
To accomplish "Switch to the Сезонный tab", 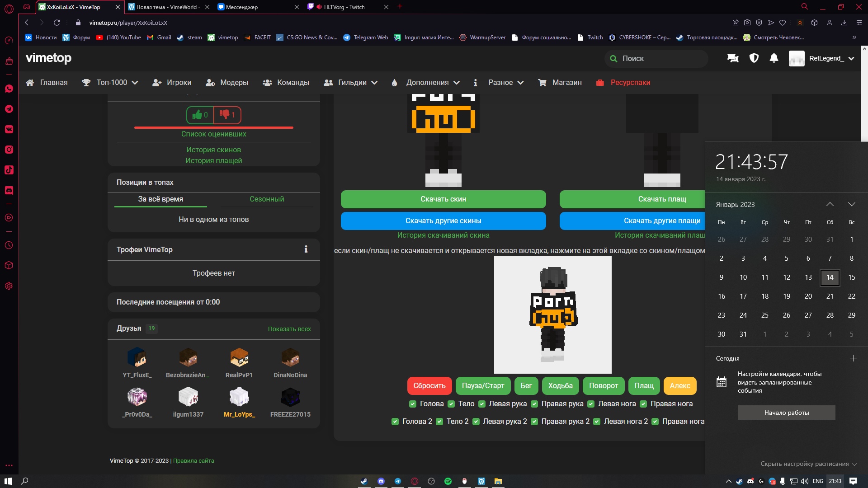I will click(x=267, y=199).
